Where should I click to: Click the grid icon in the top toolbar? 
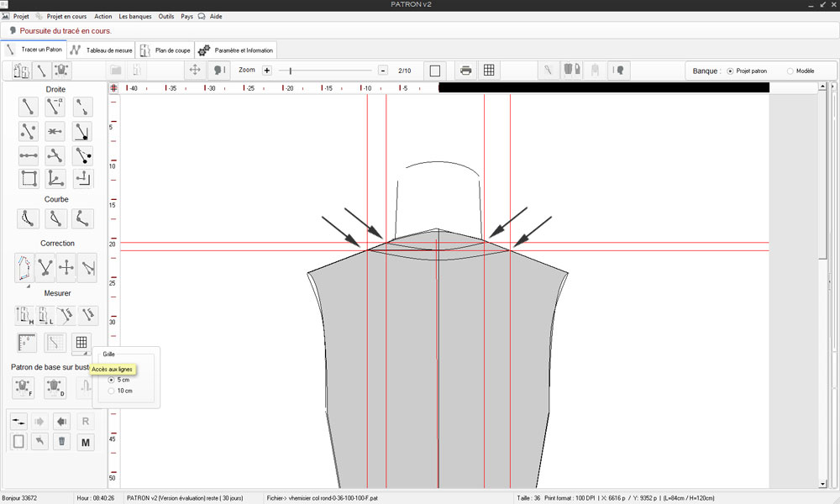pos(489,71)
